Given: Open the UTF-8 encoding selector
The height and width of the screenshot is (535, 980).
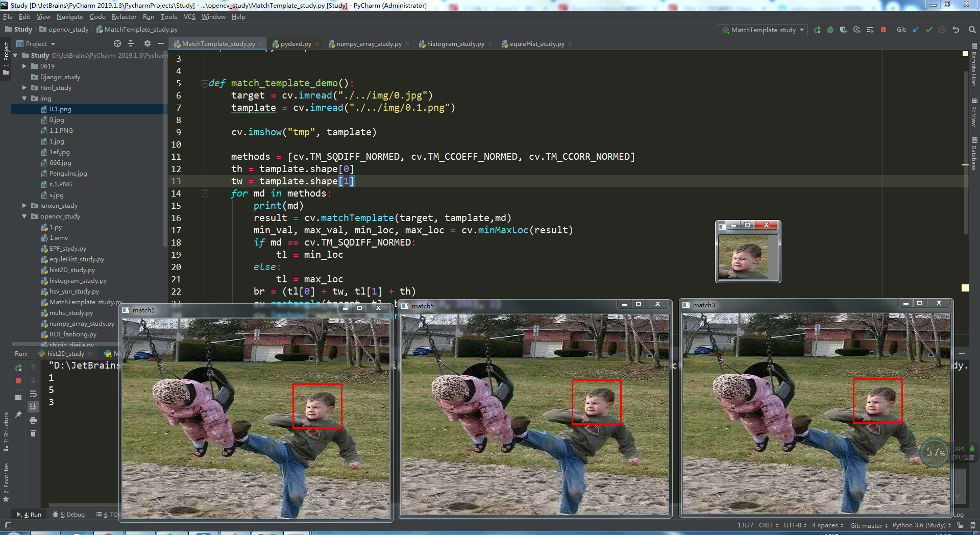Looking at the screenshot, I should point(792,525).
